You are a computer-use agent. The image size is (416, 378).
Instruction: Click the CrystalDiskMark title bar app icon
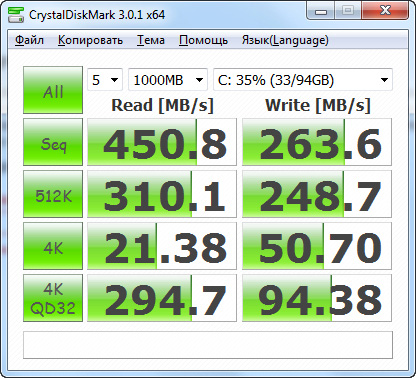point(16,14)
